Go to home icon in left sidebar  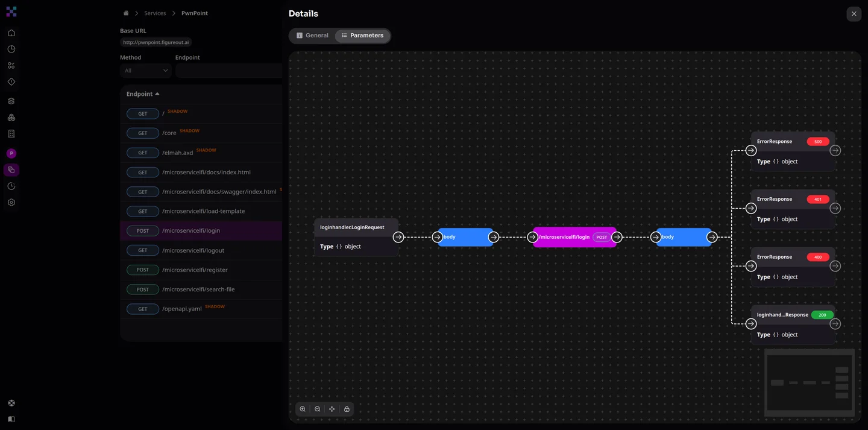pos(11,33)
